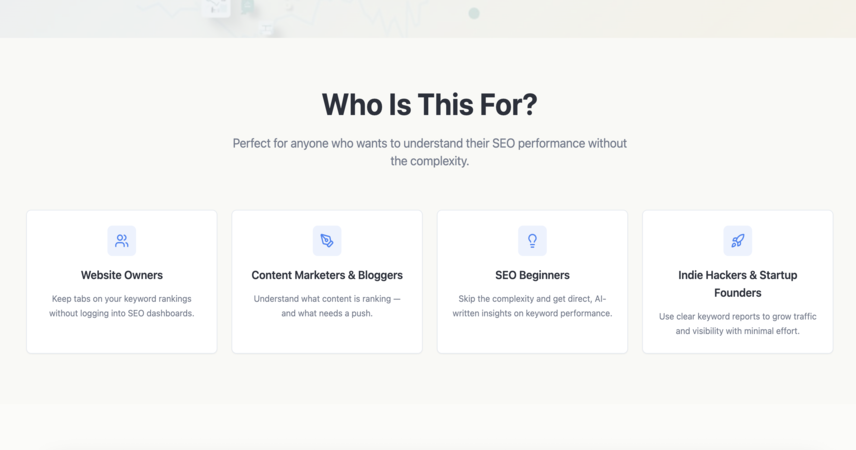
Task: Click the SEO Beginners card heading
Action: coord(532,275)
